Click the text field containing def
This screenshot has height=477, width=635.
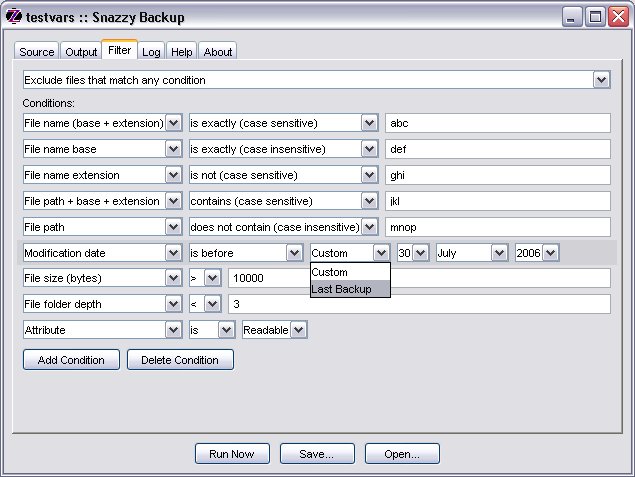coord(498,149)
